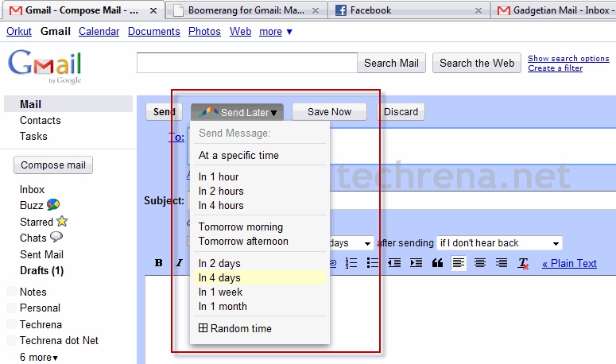Image resolution: width=616 pixels, height=364 pixels.
Task: Center align the text
Action: pyautogui.click(x=479, y=263)
